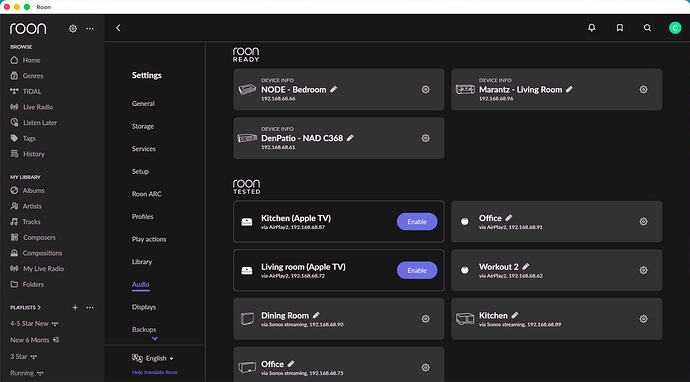Switch to the Roon ARC settings tab
Screen dimensions: 690x382
click(147, 194)
